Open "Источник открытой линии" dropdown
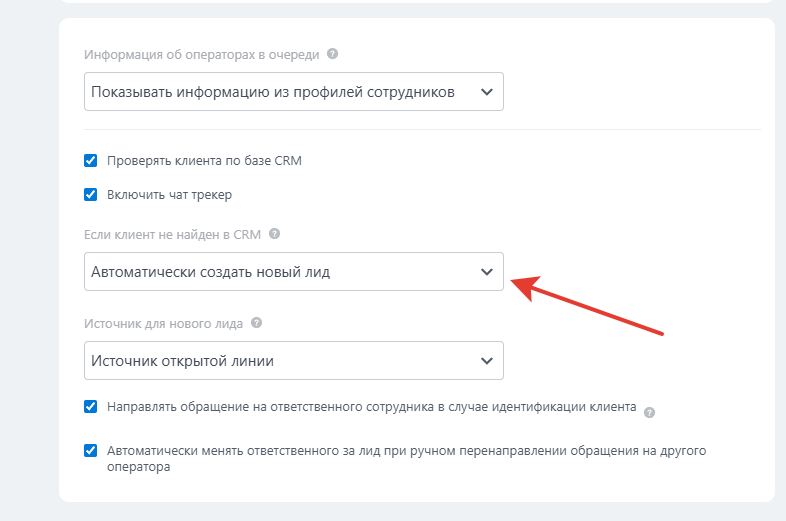This screenshot has height=521, width=786. [294, 361]
